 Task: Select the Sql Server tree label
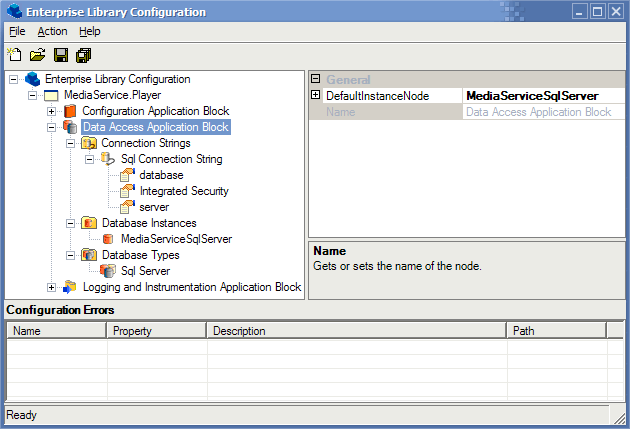click(145, 271)
